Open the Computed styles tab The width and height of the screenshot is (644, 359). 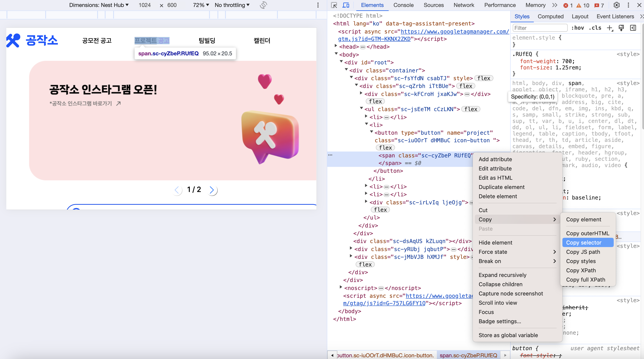(x=551, y=16)
